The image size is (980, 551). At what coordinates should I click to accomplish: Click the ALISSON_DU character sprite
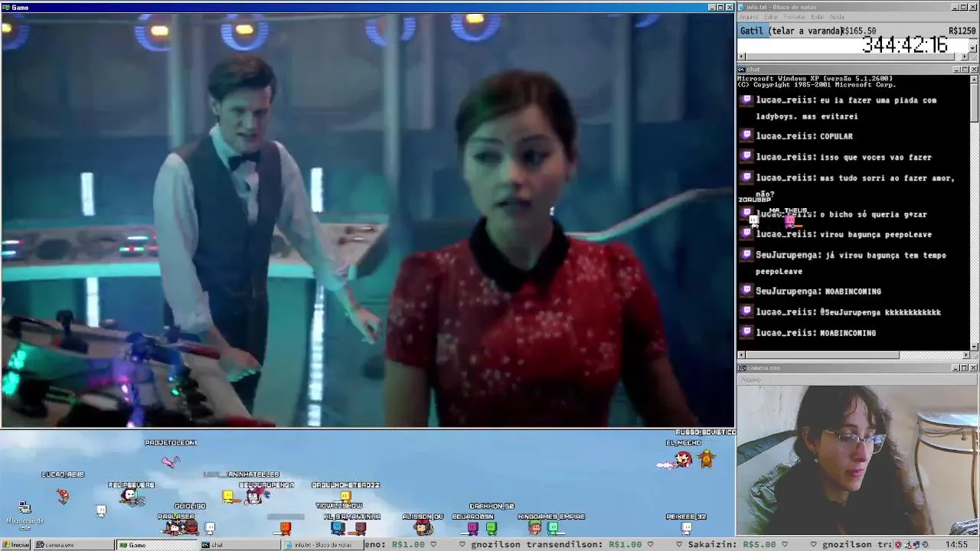(423, 527)
